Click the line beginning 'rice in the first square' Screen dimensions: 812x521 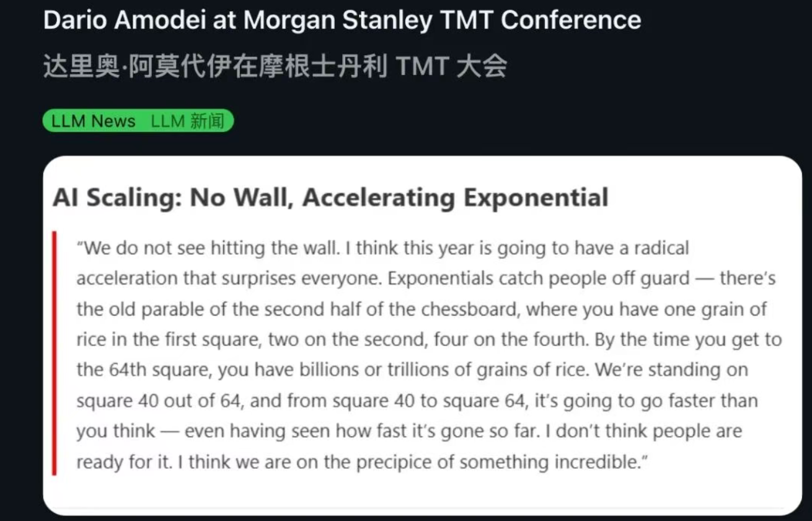point(429,340)
